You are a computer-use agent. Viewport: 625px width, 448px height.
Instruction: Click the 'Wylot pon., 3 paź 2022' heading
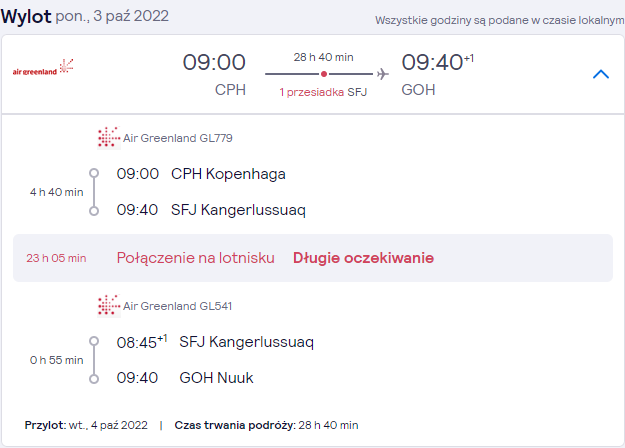(85, 16)
